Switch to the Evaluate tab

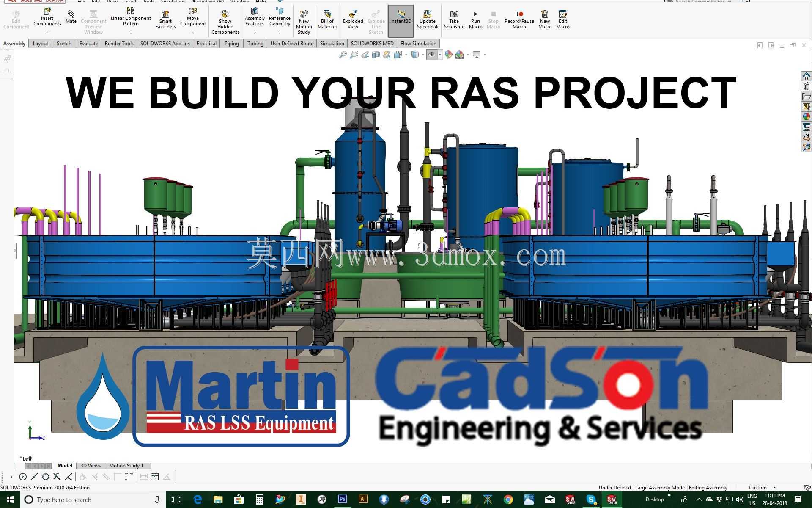89,43
